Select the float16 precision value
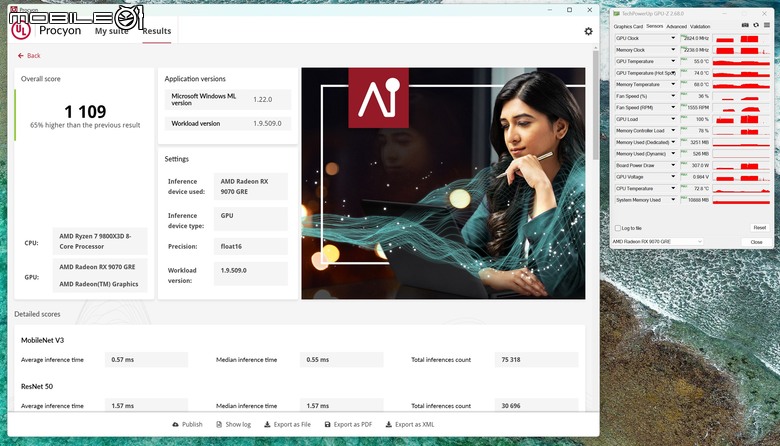This screenshot has width=780, height=446. pos(251,246)
